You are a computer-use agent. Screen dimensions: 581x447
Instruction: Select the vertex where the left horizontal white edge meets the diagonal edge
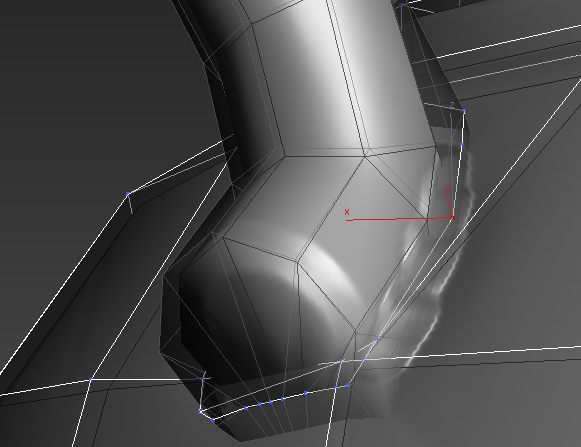[x=90, y=380]
